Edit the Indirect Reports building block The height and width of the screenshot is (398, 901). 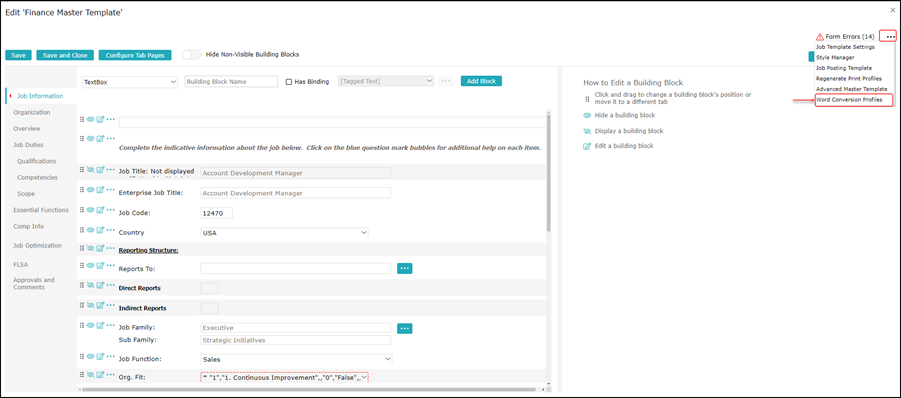100,305
